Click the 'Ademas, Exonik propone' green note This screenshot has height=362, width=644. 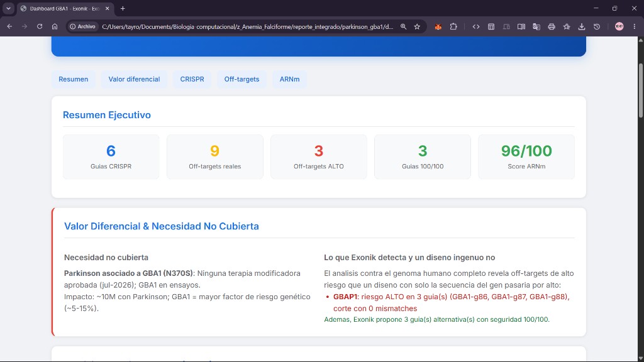coord(436,319)
